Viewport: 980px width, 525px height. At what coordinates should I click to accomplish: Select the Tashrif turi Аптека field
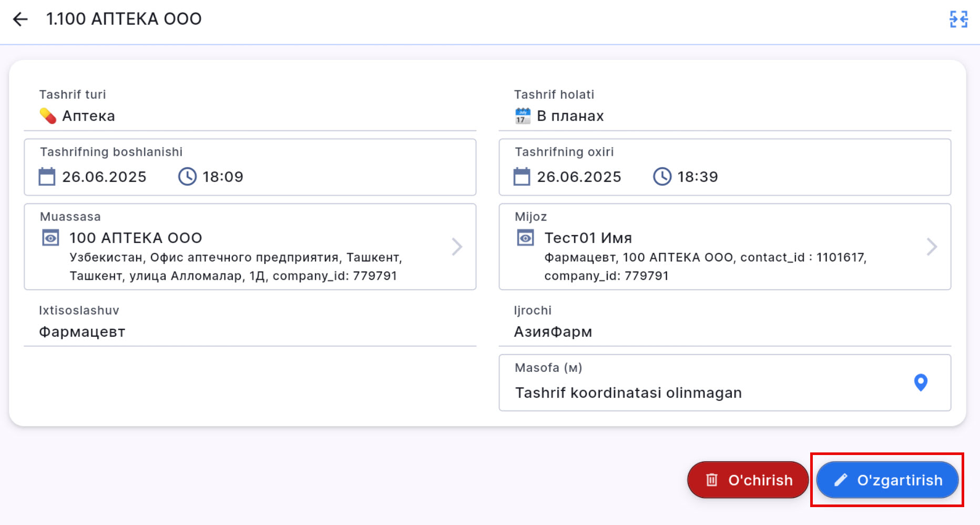coord(88,116)
